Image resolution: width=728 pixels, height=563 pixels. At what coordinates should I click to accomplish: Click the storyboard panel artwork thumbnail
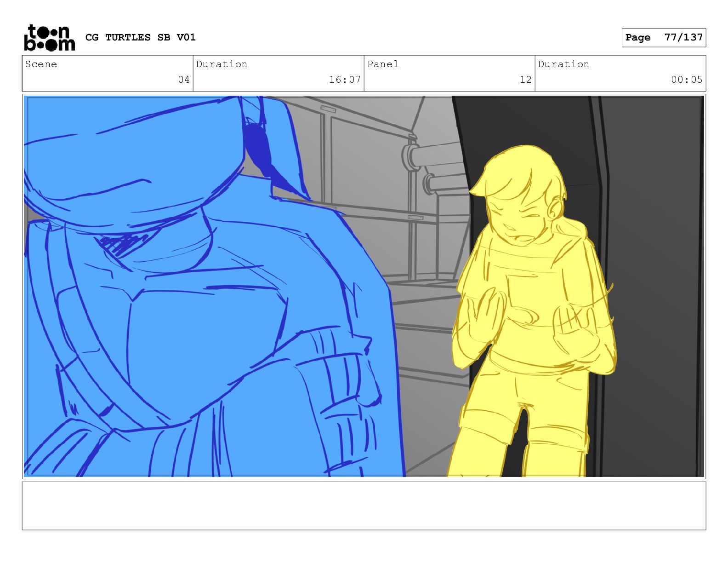tap(364, 286)
